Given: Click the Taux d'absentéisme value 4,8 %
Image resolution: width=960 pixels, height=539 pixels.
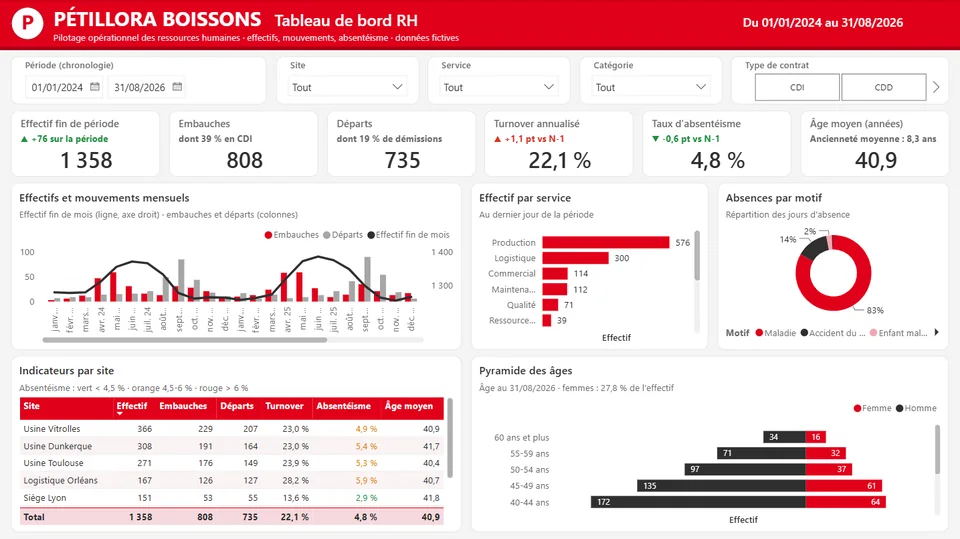Looking at the screenshot, I should pyautogui.click(x=718, y=160).
